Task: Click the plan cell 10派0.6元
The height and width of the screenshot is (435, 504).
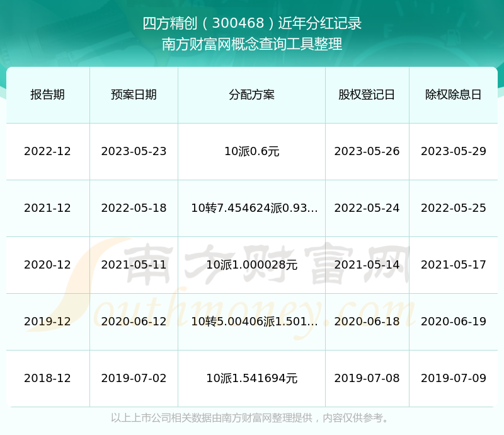Action: (x=251, y=151)
